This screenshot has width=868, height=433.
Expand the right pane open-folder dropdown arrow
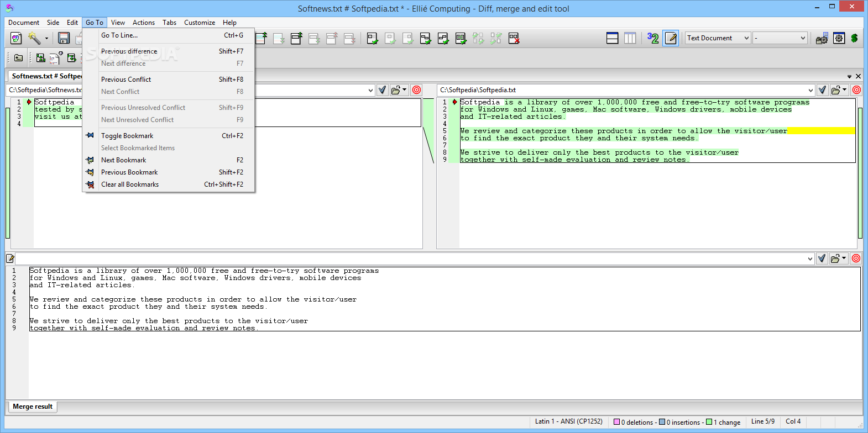pyautogui.click(x=845, y=90)
